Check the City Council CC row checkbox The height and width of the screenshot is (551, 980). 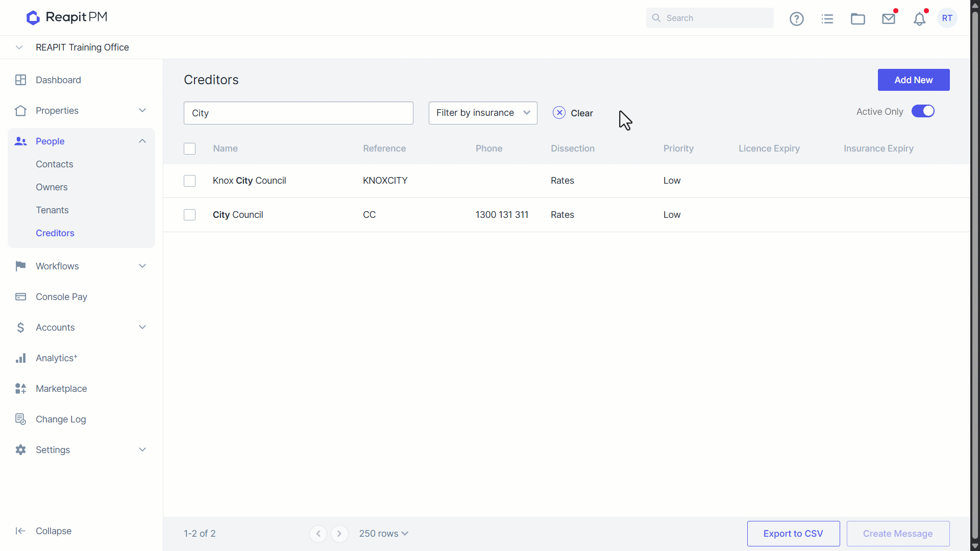coord(189,215)
